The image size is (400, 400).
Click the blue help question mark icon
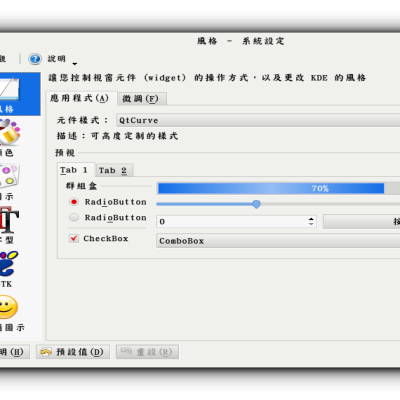click(x=35, y=59)
